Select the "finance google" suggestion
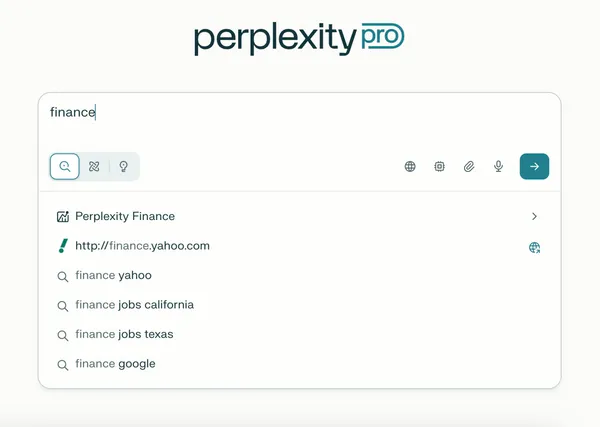Image resolution: width=600 pixels, height=427 pixels. (x=115, y=364)
